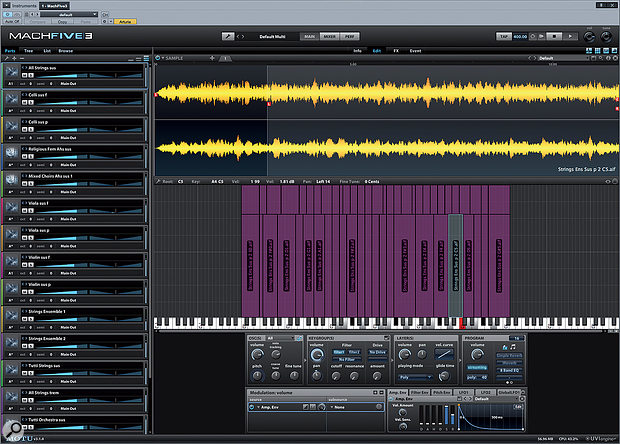Screen dimensions: 620x444
Task: Click the 8 Band EQ effect slot
Action: click(509, 370)
